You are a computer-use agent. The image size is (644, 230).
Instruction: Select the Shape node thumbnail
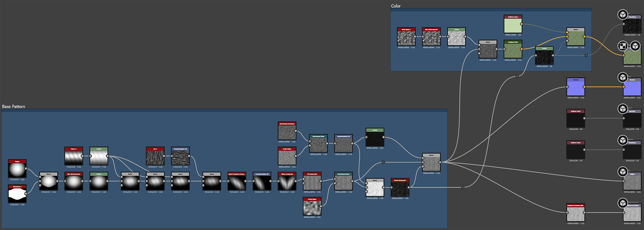(x=17, y=170)
